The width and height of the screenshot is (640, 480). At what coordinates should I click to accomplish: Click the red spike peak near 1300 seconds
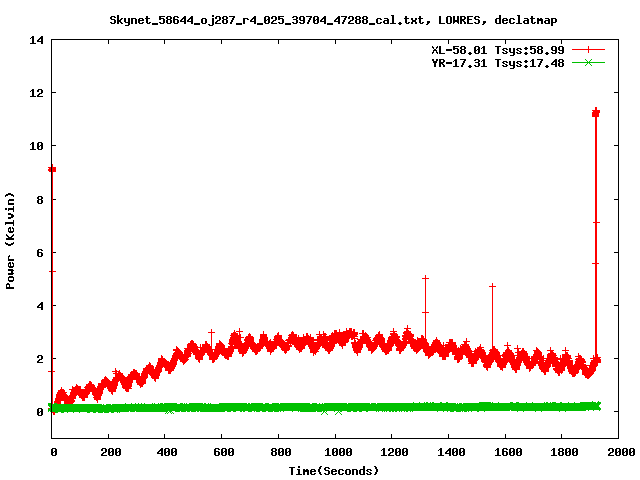click(425, 278)
